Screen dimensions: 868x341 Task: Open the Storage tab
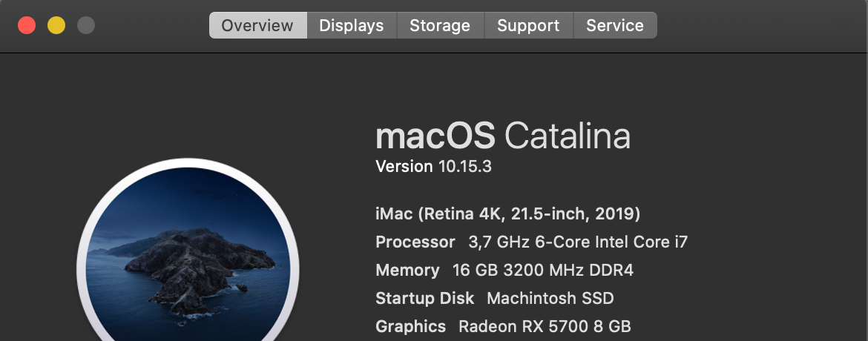[x=440, y=25]
